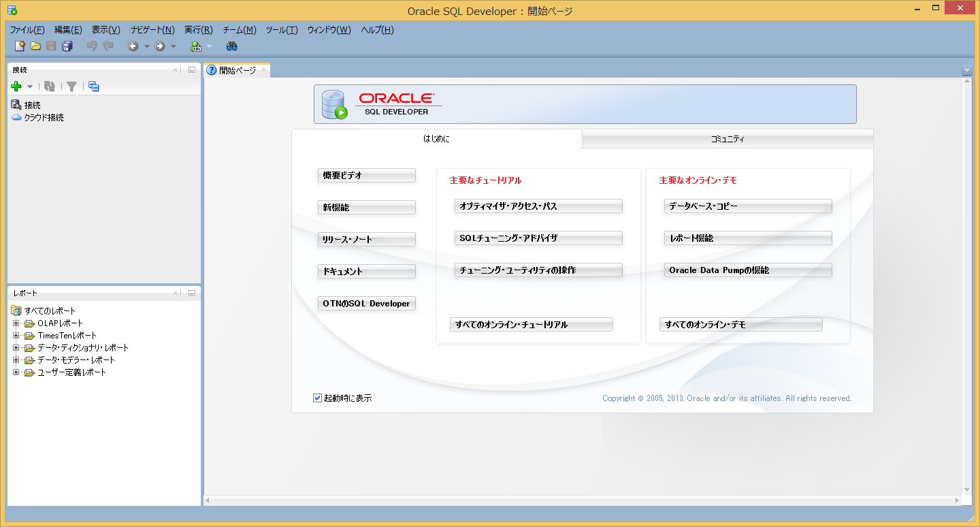Open the ドキュメント button
This screenshot has height=527, width=980.
coord(366,272)
